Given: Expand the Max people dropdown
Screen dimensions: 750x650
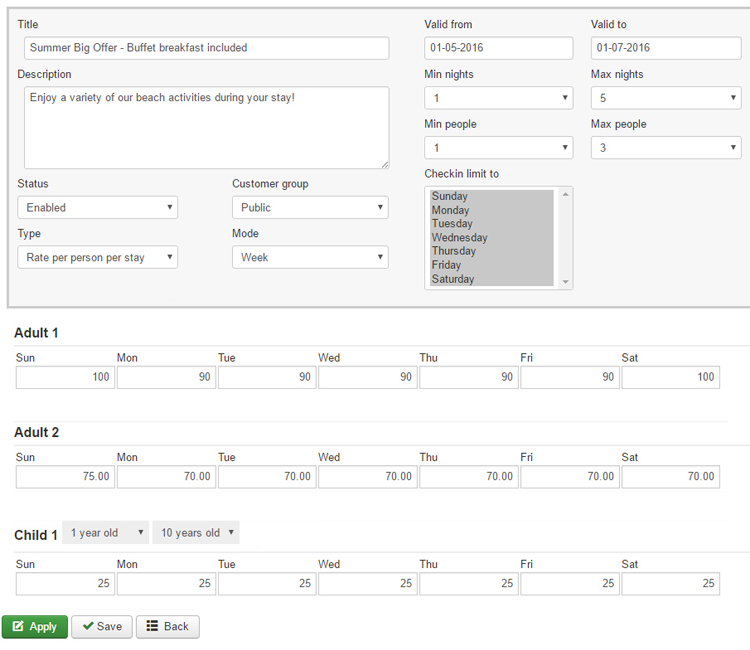Looking at the screenshot, I should coord(665,148).
